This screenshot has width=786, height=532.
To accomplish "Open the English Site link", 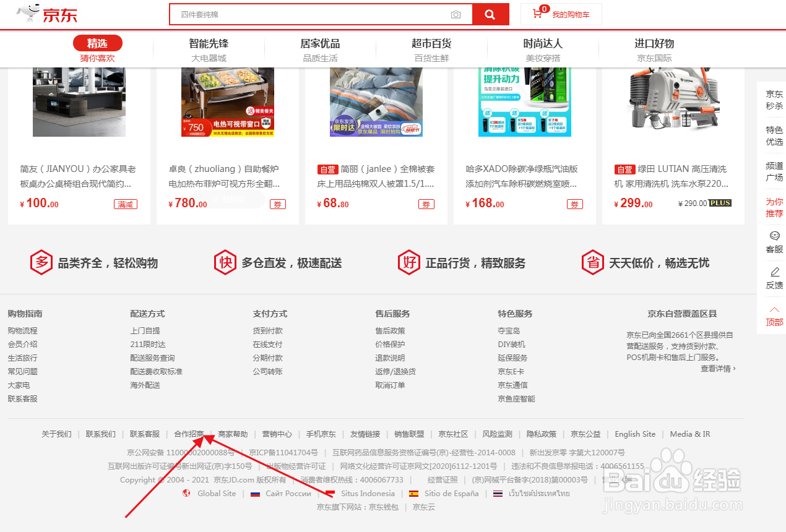I will coord(635,434).
